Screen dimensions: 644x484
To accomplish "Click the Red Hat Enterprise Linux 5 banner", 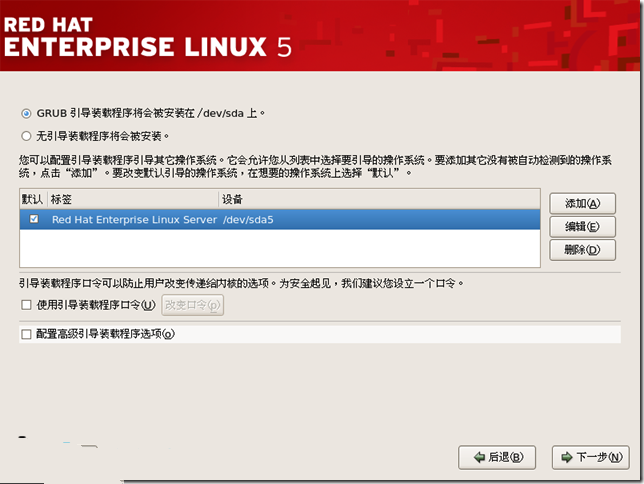I will click(x=150, y=35).
